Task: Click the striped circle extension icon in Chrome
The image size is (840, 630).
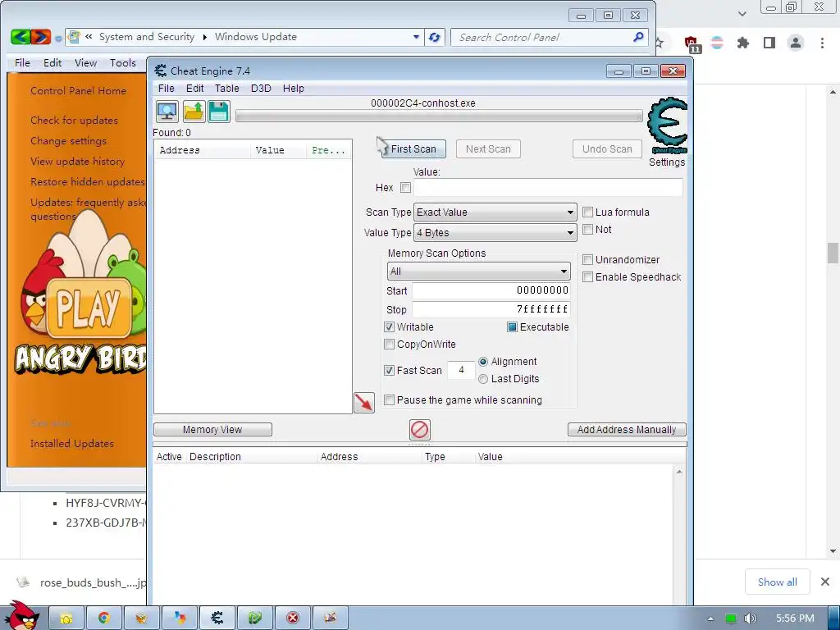Action: coord(717,43)
